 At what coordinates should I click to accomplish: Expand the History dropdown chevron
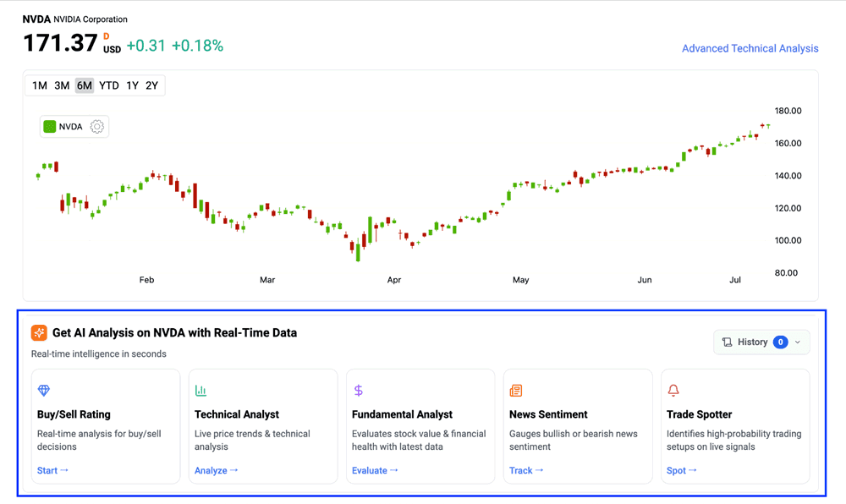pyautogui.click(x=798, y=342)
